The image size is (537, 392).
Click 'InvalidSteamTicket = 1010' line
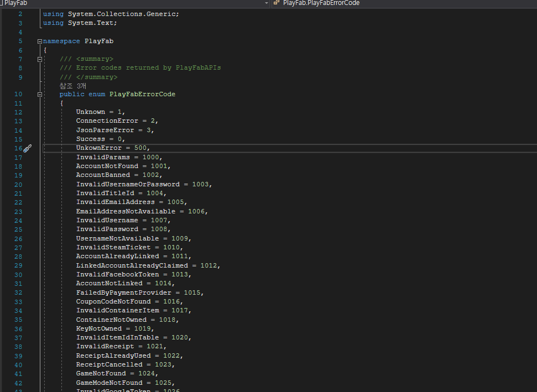pyautogui.click(x=129, y=247)
